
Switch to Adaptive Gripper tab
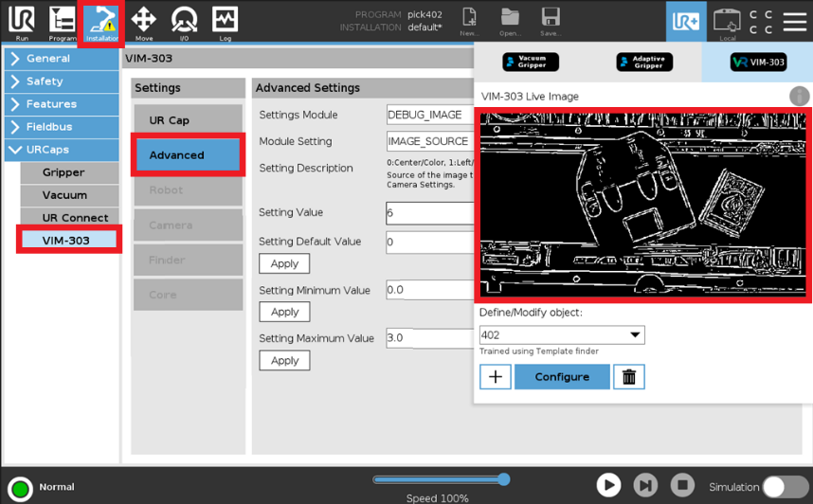644,62
